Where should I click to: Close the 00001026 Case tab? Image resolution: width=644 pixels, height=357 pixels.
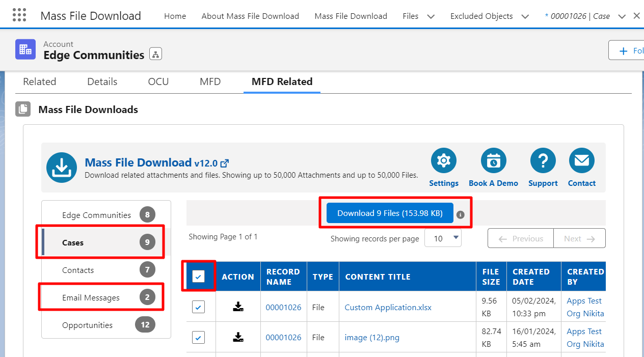click(x=636, y=16)
